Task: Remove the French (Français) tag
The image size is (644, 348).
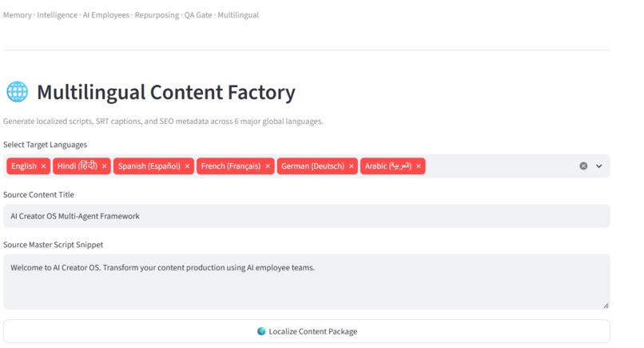Action: click(x=268, y=166)
